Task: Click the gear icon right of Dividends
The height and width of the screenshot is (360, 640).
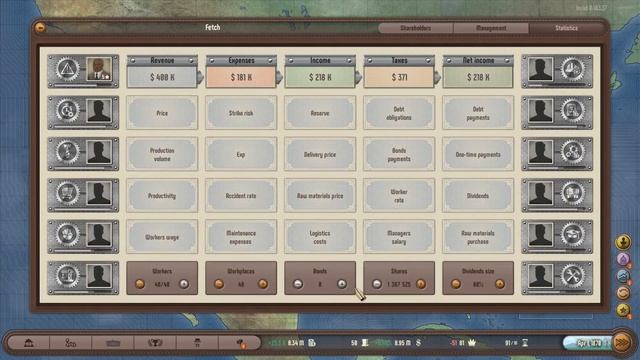Action: [572, 193]
